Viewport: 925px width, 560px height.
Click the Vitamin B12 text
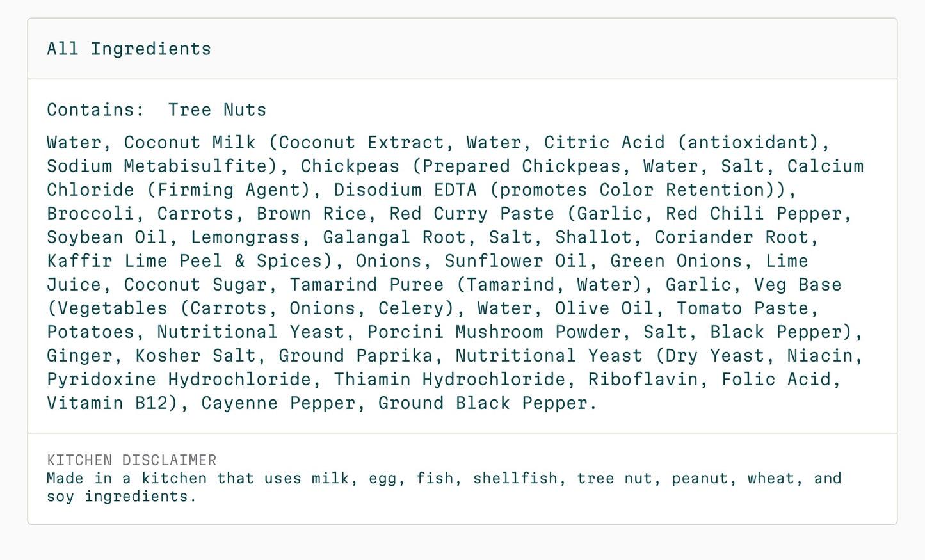tap(107, 403)
